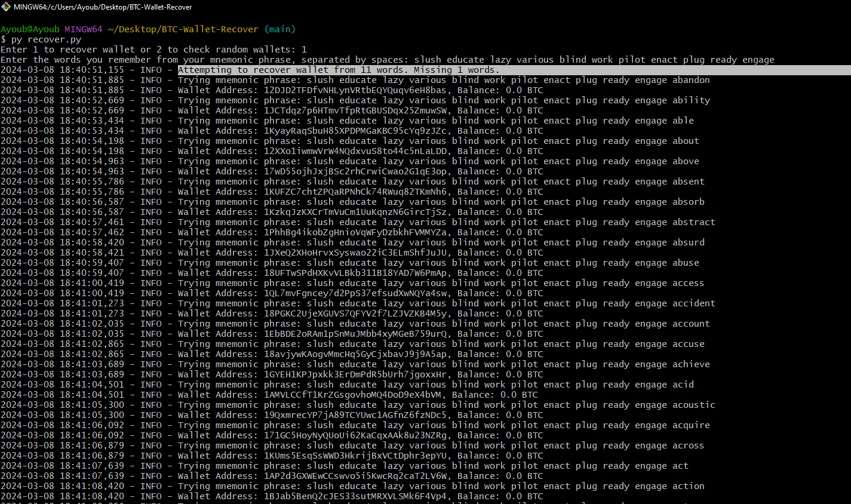The height and width of the screenshot is (504, 851).
Task: Click the window title MINGW64:/c/Users/Ayoub/Desktop/BTC-Wallet-Recover
Action: pos(103,7)
